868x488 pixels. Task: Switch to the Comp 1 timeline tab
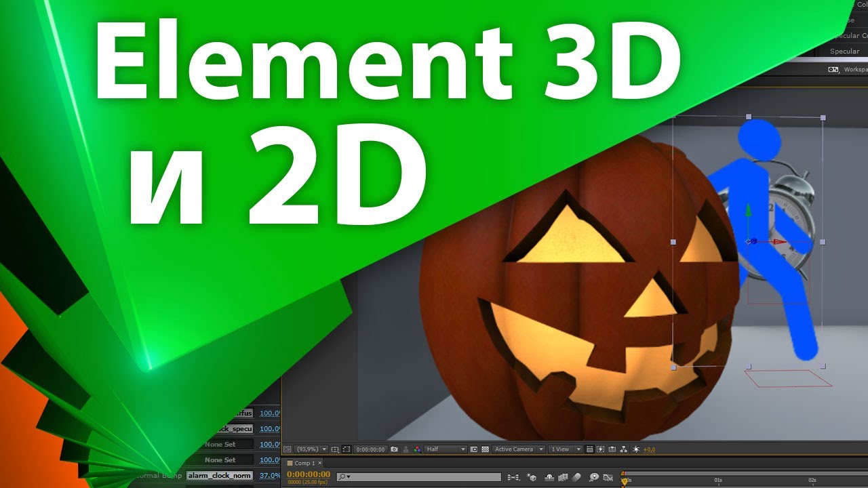click(305, 463)
